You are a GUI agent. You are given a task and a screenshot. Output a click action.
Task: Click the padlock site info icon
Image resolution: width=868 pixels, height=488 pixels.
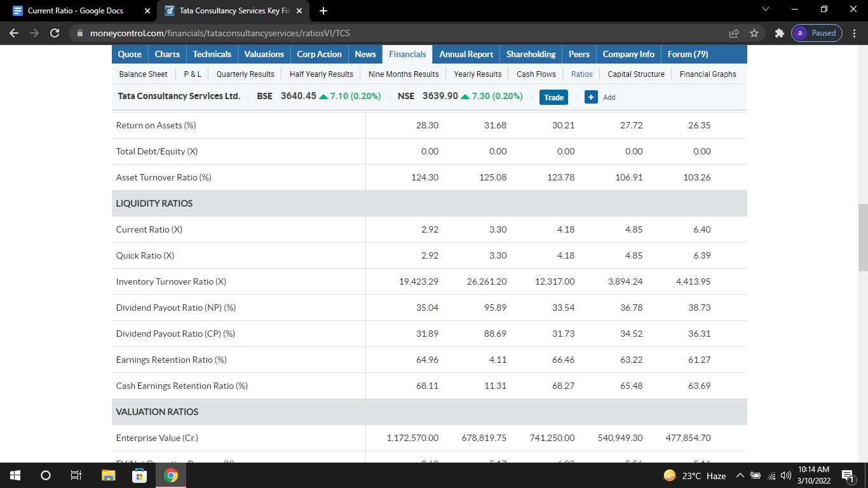click(x=79, y=33)
